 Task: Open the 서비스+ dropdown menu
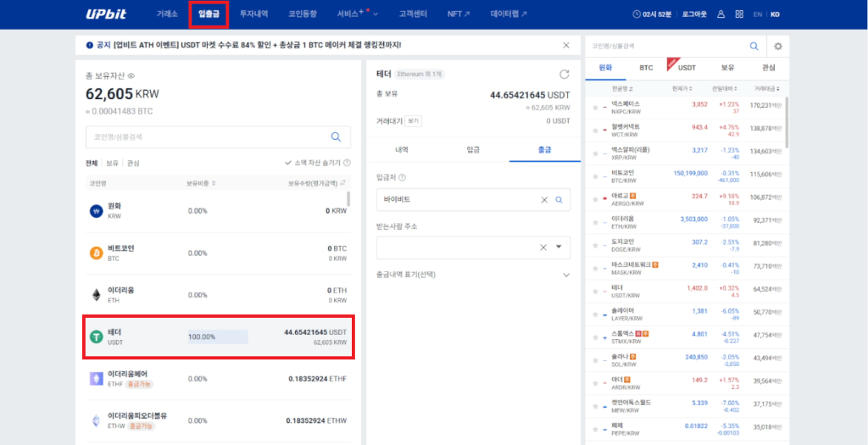pos(357,14)
